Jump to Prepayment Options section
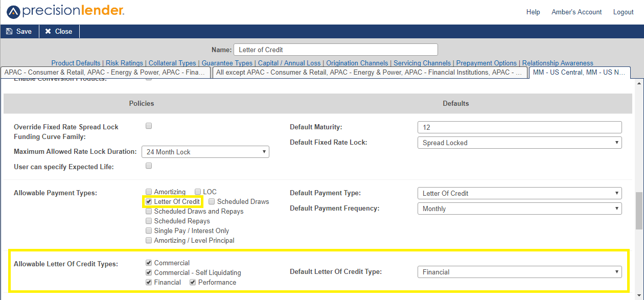The width and height of the screenshot is (644, 300). click(487, 63)
